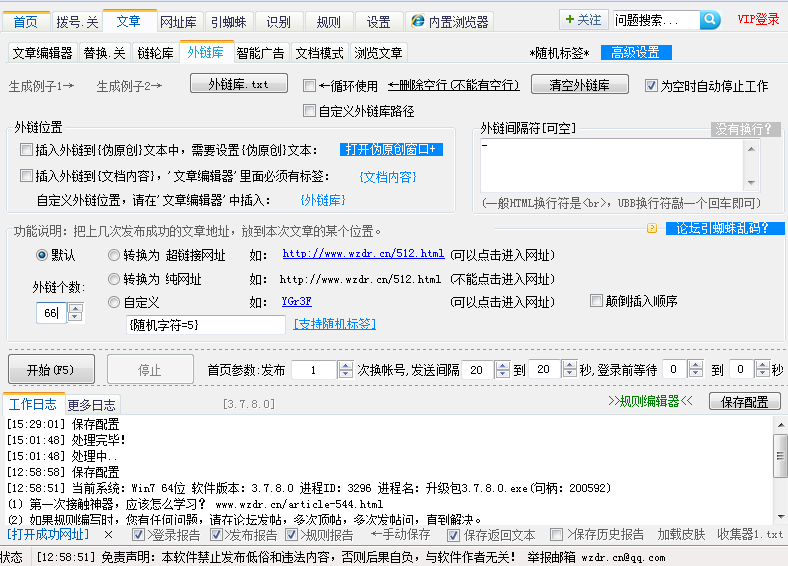Open the 网址库 tab
788x566 pixels.
click(x=178, y=22)
